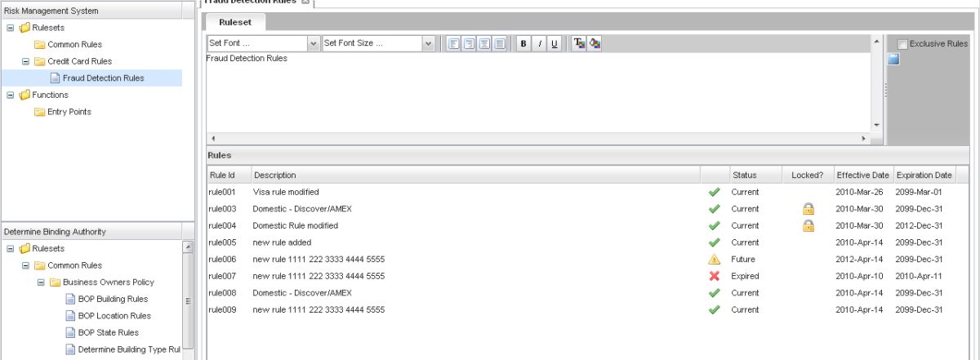Click the Fraud Detection Rules document icon
980x360 pixels.
coord(55,78)
